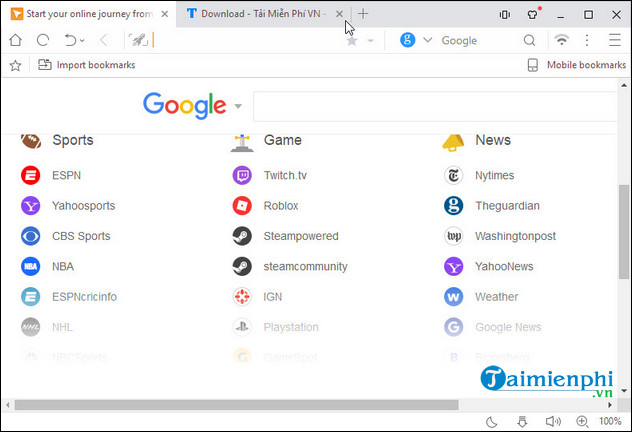Click the 100% zoom level
Image resolution: width=632 pixels, height=432 pixels.
click(610, 421)
